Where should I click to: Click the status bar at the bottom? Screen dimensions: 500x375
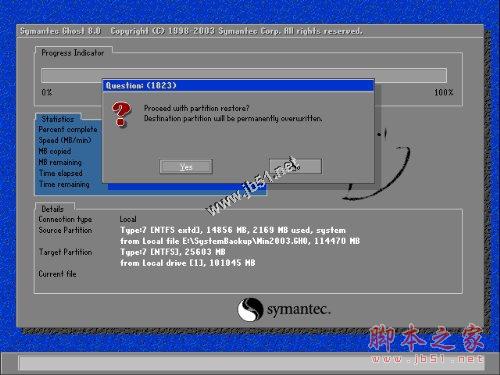(251, 363)
